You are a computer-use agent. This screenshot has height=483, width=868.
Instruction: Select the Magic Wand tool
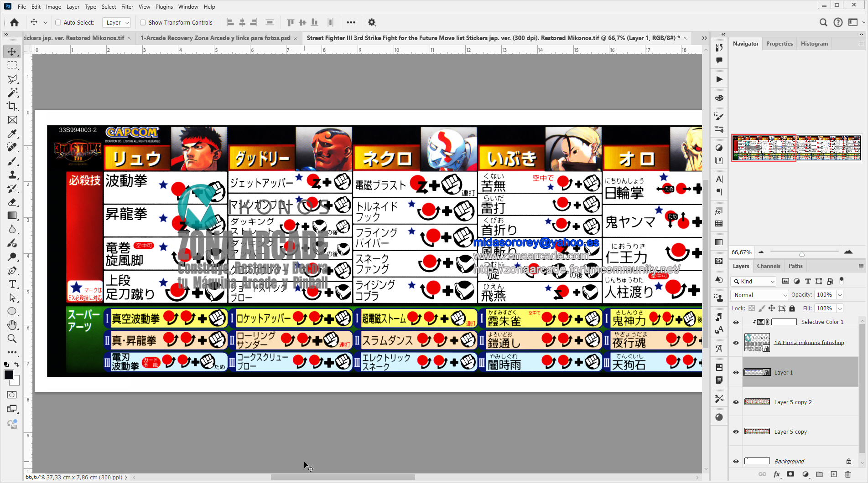pyautogui.click(x=12, y=92)
